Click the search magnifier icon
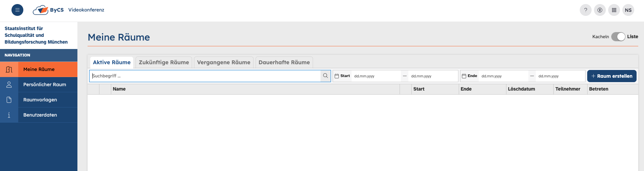This screenshot has width=644, height=171. click(325, 76)
